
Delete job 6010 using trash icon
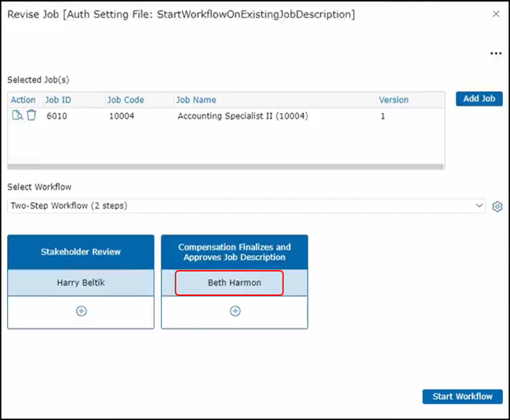[31, 115]
